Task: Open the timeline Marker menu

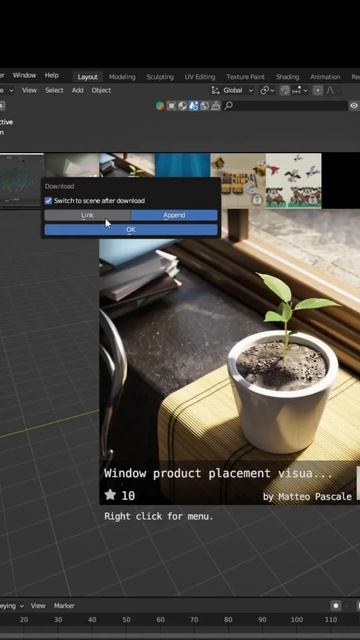Action: 64,606
